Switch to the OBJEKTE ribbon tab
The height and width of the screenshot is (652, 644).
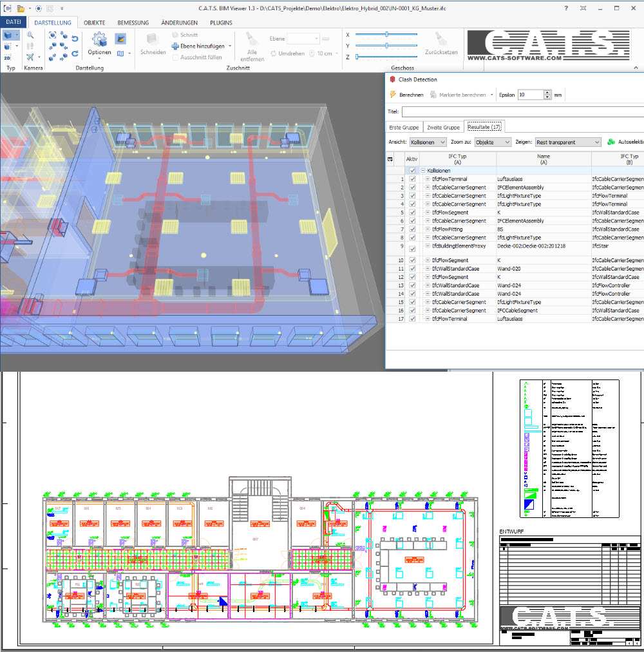[94, 23]
